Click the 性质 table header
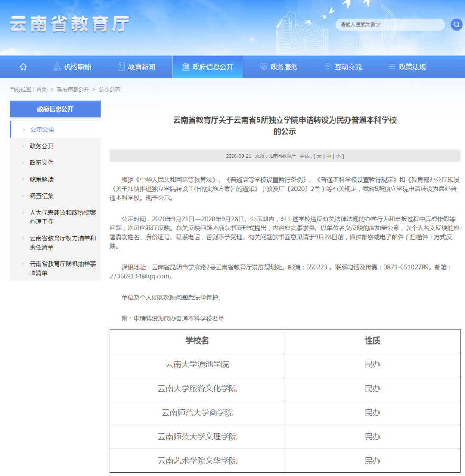 (x=372, y=341)
